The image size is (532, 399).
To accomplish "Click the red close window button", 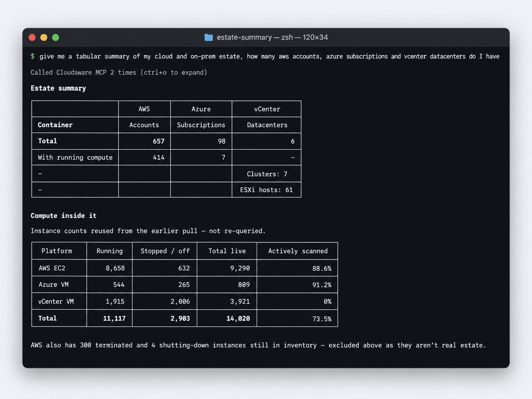I will click(32, 37).
